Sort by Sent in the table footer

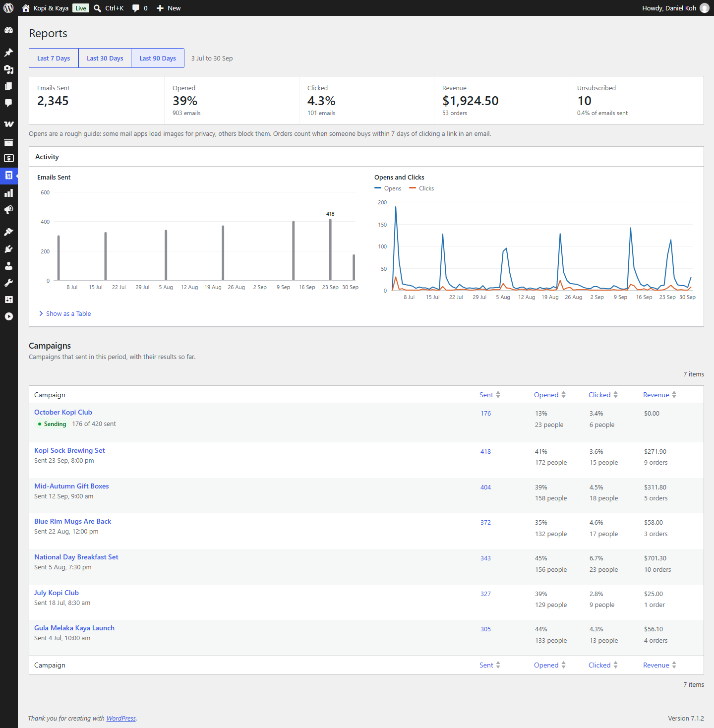490,665
